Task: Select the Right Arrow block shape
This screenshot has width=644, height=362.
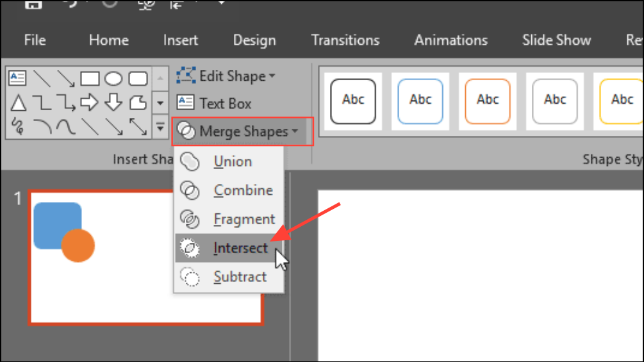Action: pos(90,103)
